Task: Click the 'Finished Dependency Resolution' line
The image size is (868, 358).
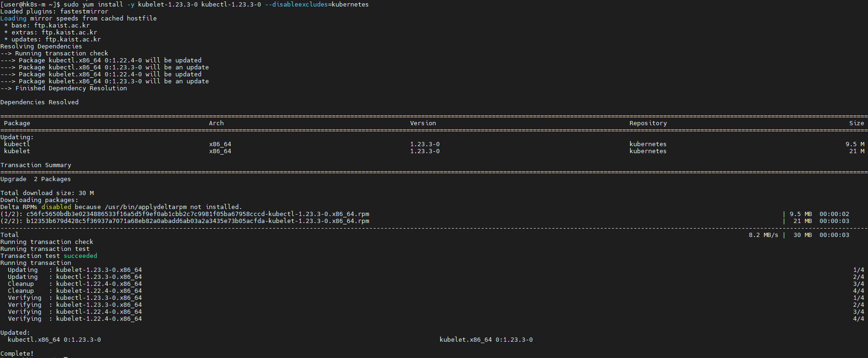Action: (64, 88)
